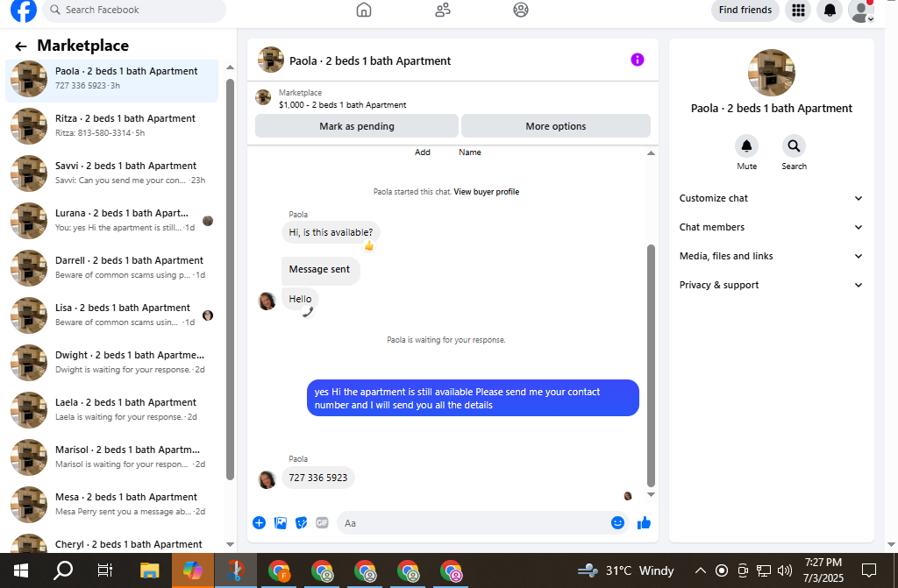Click the Search Facebook field
The width and height of the screenshot is (898, 588).
[134, 10]
